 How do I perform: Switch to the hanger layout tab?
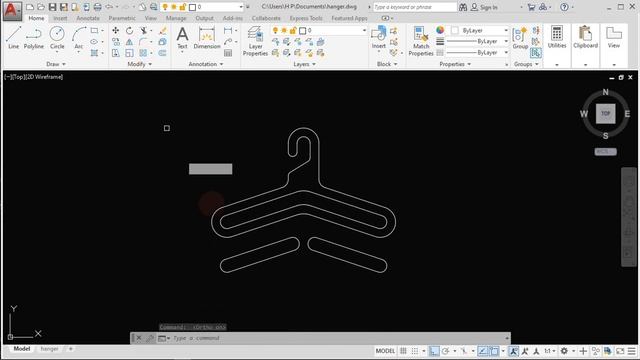click(49, 349)
